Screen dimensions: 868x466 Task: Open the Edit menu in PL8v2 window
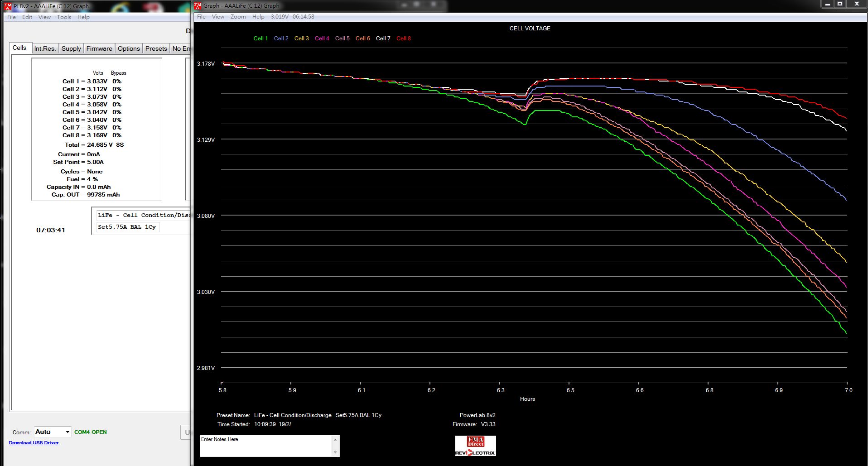[27, 17]
